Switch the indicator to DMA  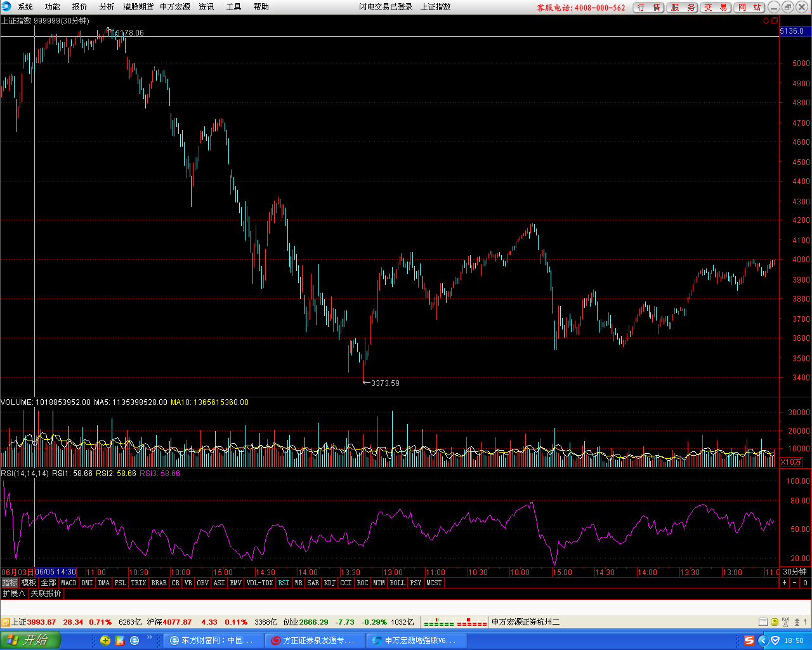(x=104, y=583)
